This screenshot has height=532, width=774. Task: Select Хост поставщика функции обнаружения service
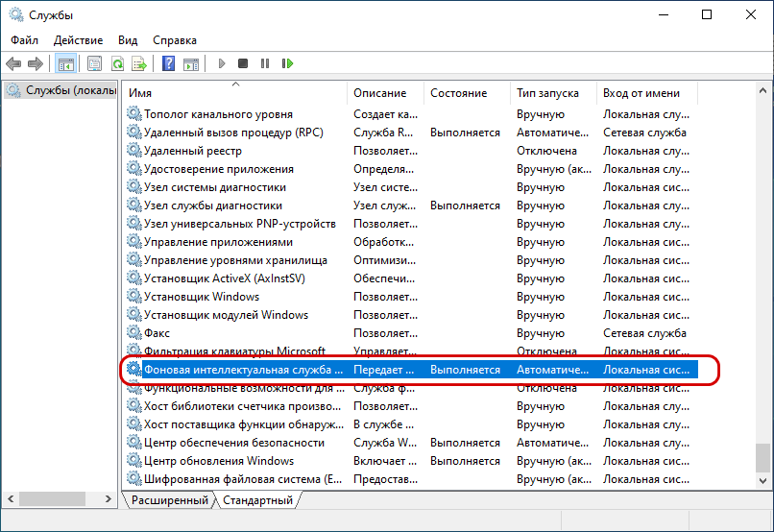(411, 424)
